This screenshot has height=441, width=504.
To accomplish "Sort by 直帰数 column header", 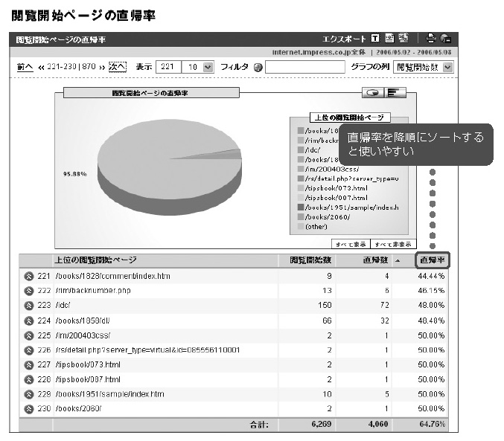I will [376, 260].
